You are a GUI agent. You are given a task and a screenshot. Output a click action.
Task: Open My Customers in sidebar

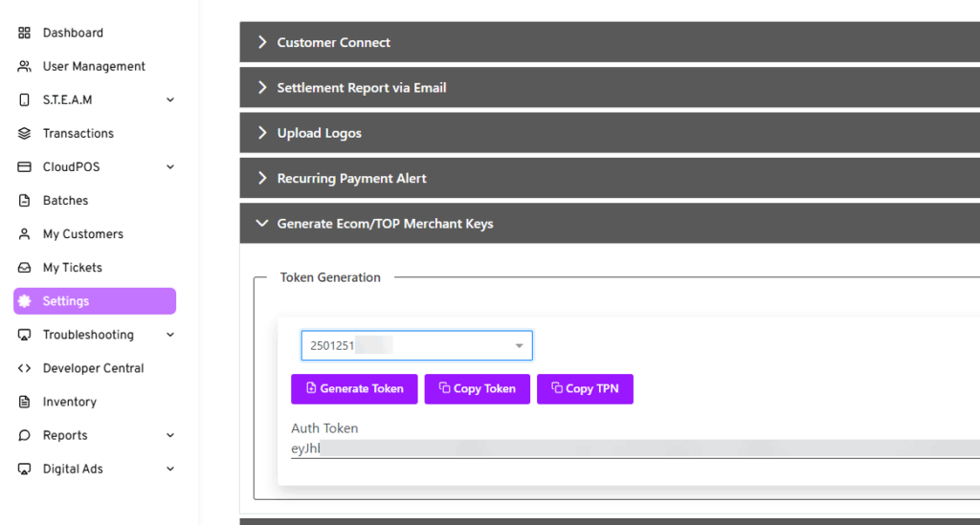[x=82, y=234]
